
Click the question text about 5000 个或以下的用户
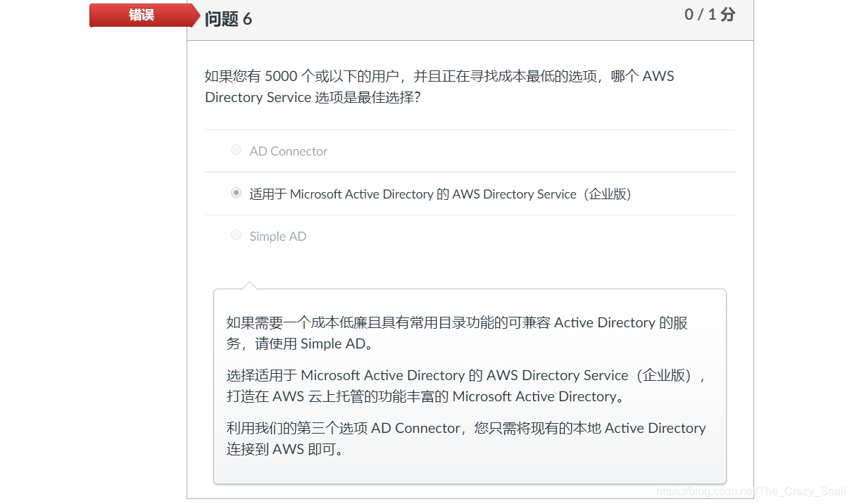(x=440, y=87)
